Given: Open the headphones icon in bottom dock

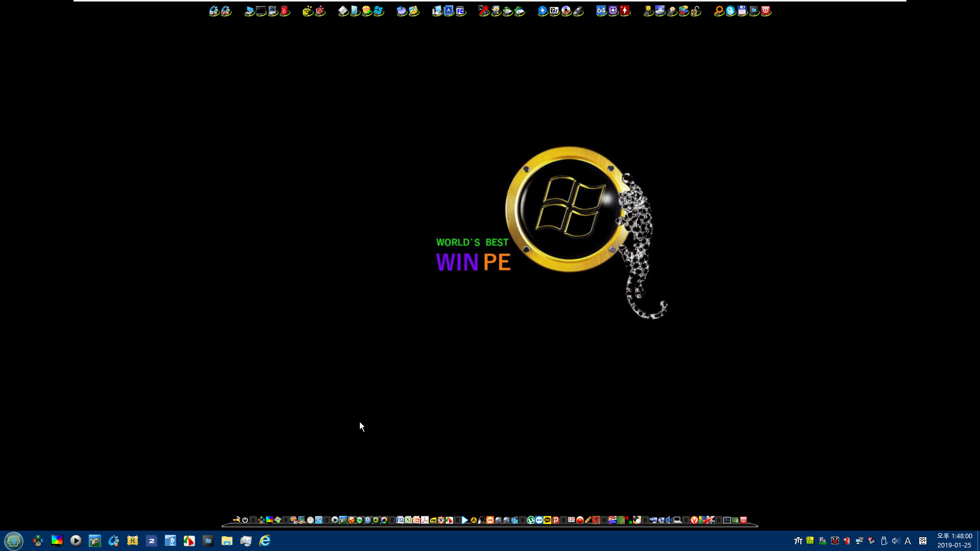Looking at the screenshot, I should tap(481, 520).
